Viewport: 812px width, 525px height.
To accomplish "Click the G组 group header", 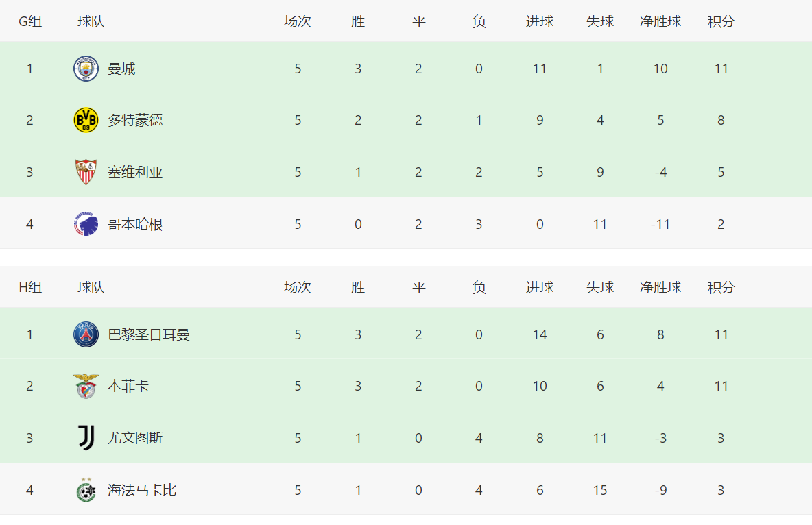I will click(x=30, y=21).
